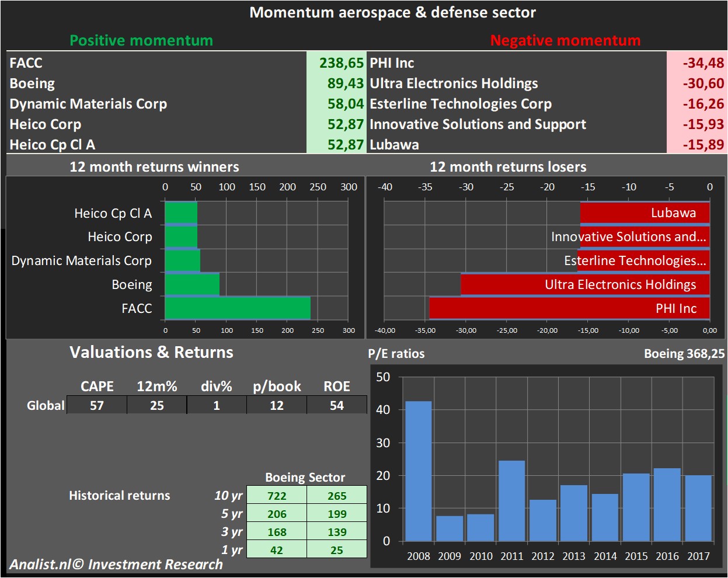The height and width of the screenshot is (578, 728).
Task: Select the value -16,26
Action: point(703,104)
